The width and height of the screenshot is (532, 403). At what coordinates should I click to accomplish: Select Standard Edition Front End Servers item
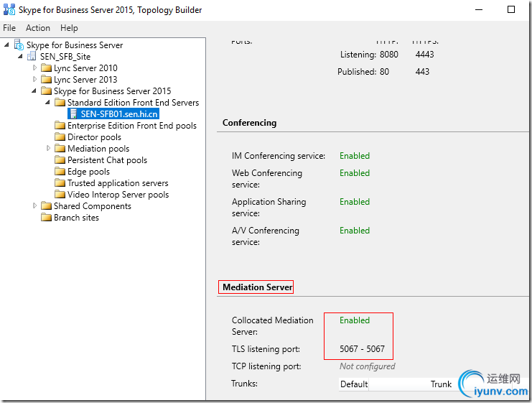[x=133, y=103]
